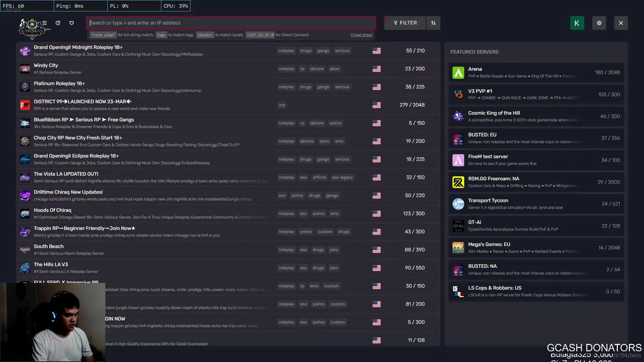Open The Hills LA V3 server
Screen dimensions: 644x362
pyautogui.click(x=228, y=268)
